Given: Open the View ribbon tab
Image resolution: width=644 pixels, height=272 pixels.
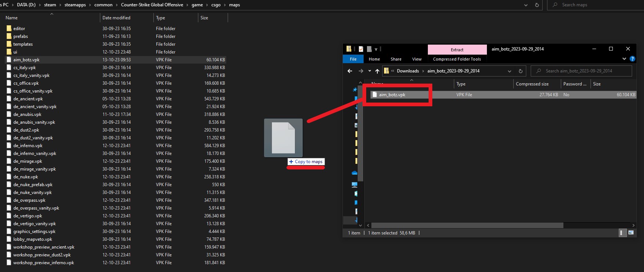Looking at the screenshot, I should (417, 59).
